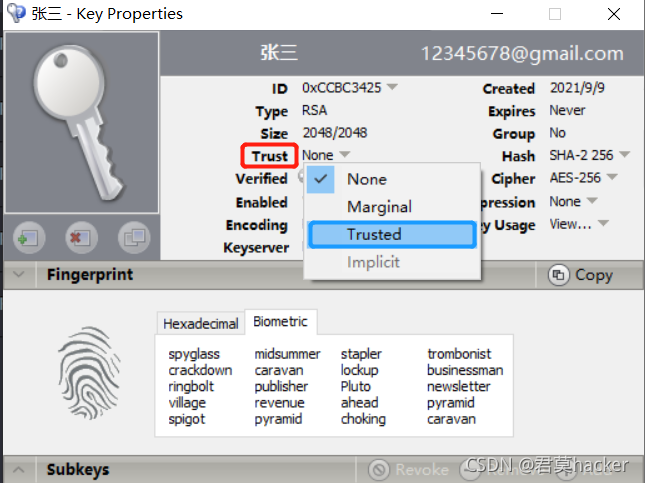Switch to the Hexadecimal tab

pos(201,323)
